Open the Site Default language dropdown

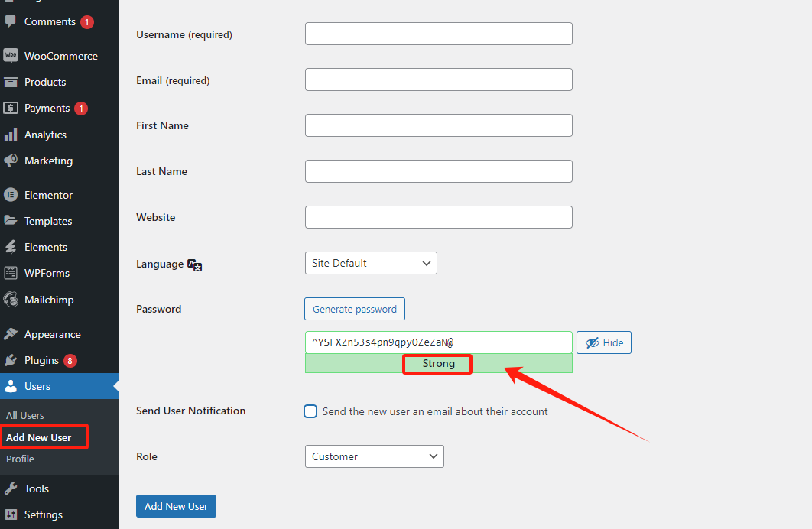371,263
